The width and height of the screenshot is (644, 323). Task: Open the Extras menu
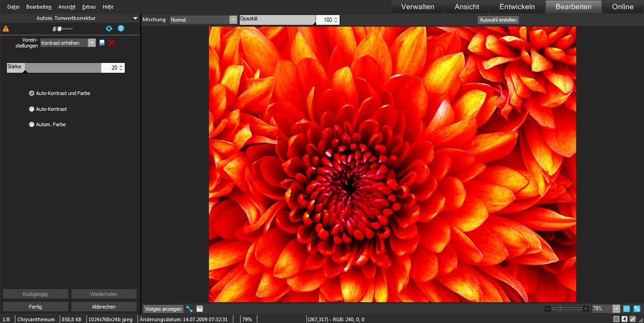click(x=89, y=7)
